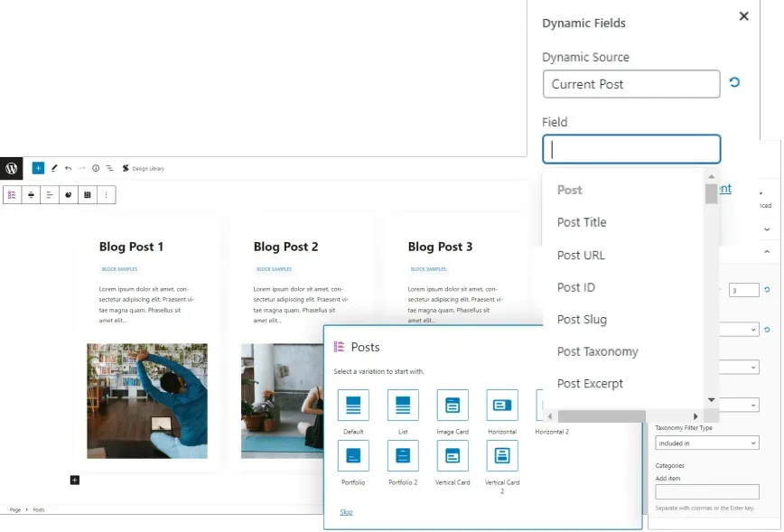
Task: Choose Post Title from field list
Action: click(x=582, y=222)
